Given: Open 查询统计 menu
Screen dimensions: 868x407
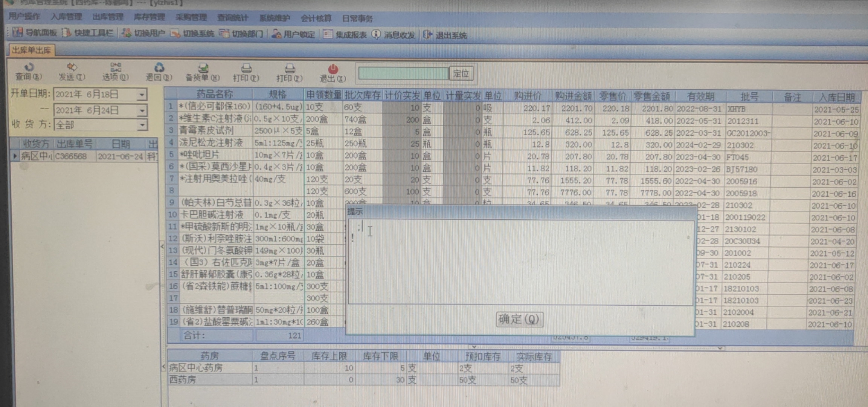Looking at the screenshot, I should (233, 18).
